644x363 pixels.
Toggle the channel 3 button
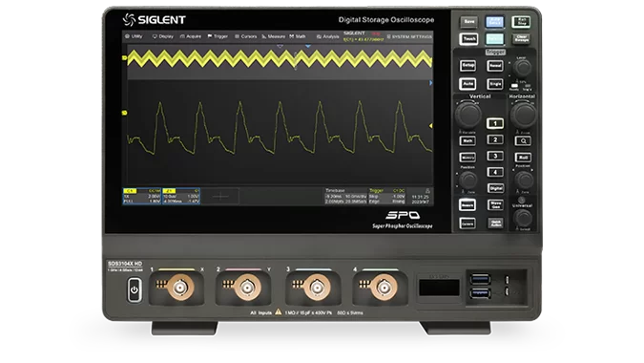click(x=495, y=156)
